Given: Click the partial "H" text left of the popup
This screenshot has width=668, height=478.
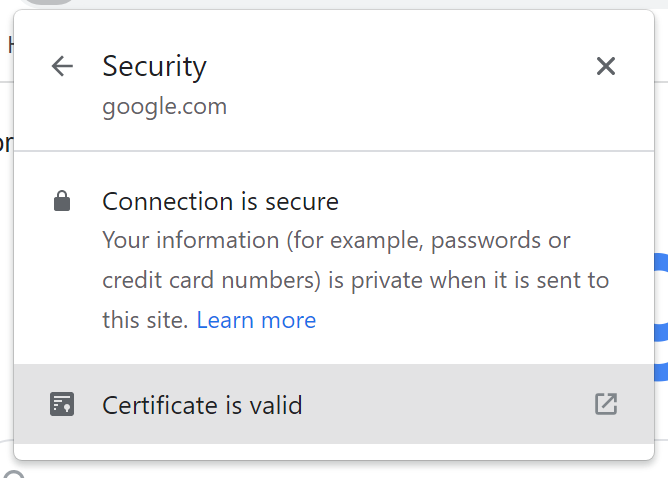Looking at the screenshot, I should [10, 45].
